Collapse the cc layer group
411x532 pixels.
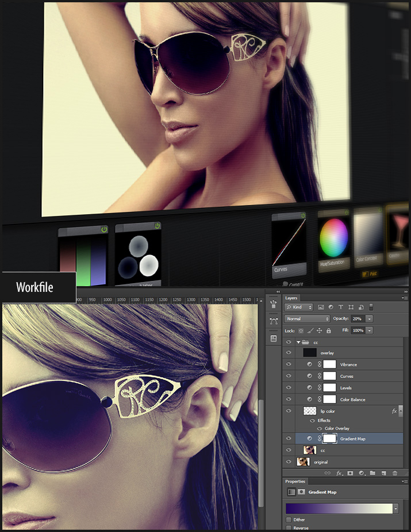click(x=298, y=342)
